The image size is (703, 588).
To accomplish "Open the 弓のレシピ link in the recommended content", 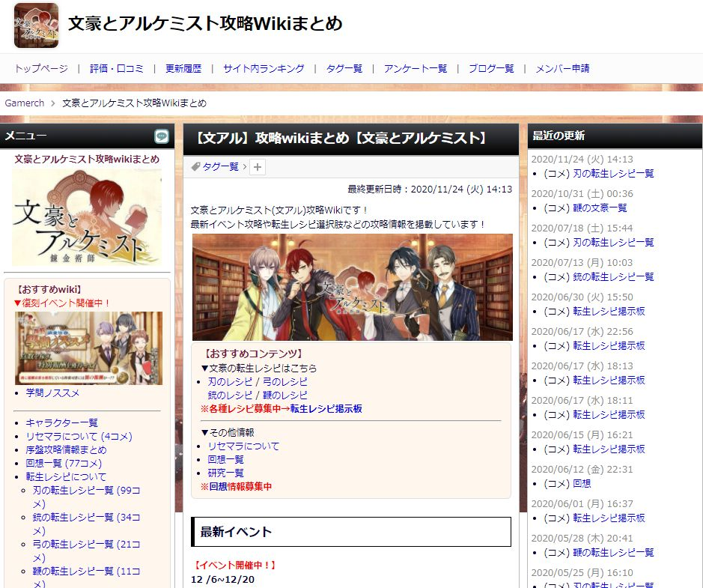I will pyautogui.click(x=285, y=382).
